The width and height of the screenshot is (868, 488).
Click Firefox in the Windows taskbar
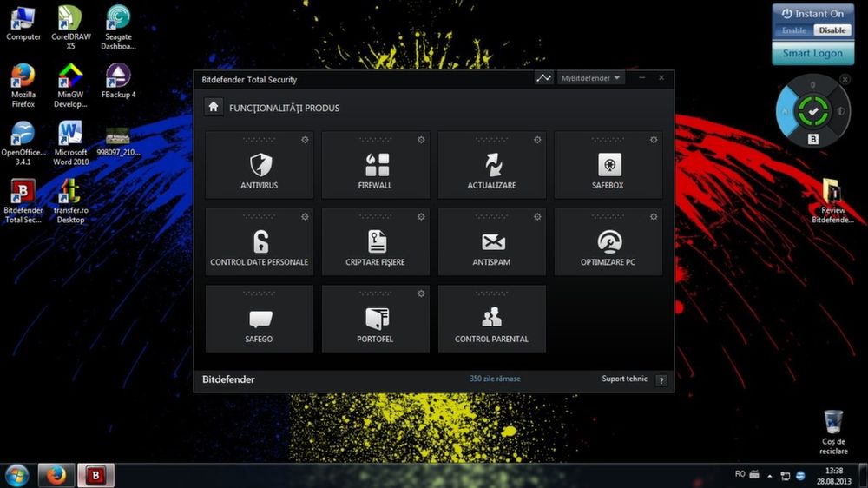tap(56, 476)
